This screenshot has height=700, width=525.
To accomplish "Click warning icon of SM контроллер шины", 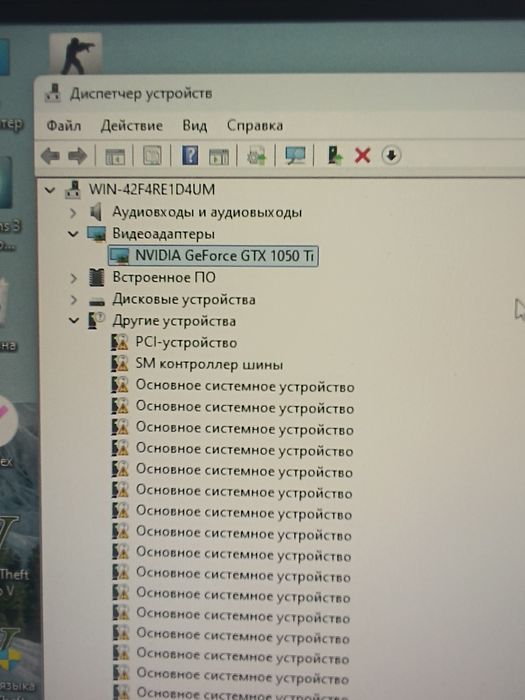I will pos(120,364).
